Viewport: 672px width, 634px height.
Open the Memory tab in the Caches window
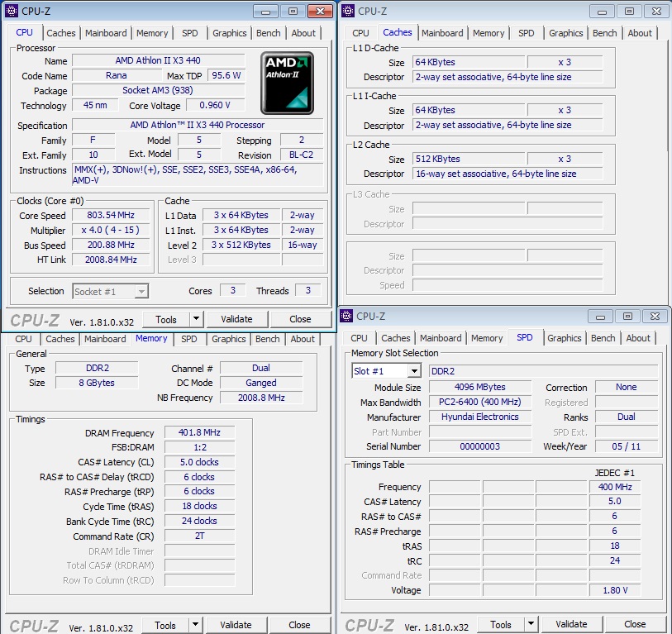click(x=489, y=33)
